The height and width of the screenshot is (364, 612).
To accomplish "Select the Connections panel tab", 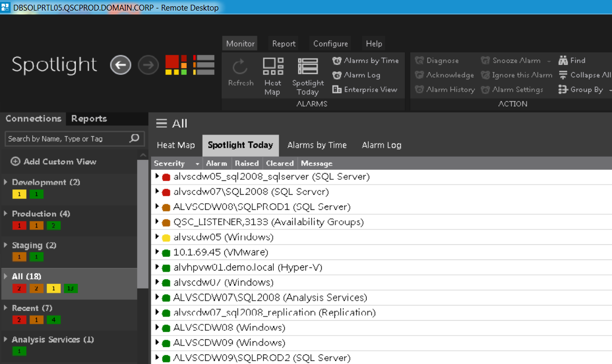I will 33,119.
